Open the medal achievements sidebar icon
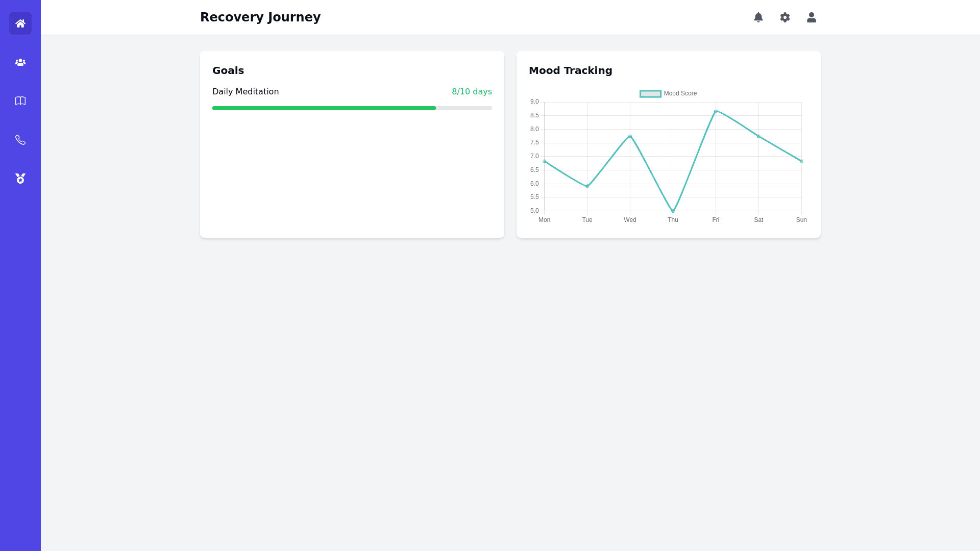 click(20, 179)
